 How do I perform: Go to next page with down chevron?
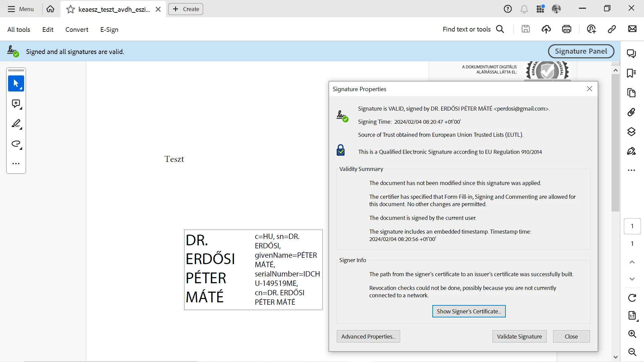(x=632, y=279)
